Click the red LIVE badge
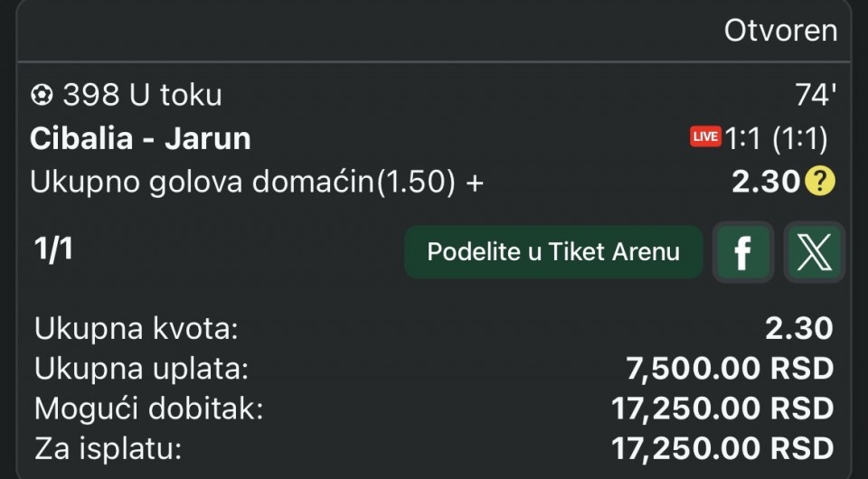 pyautogui.click(x=704, y=137)
